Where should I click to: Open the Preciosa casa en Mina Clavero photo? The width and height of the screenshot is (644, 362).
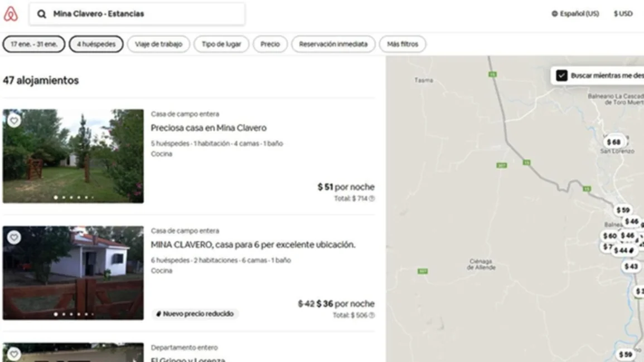point(73,156)
